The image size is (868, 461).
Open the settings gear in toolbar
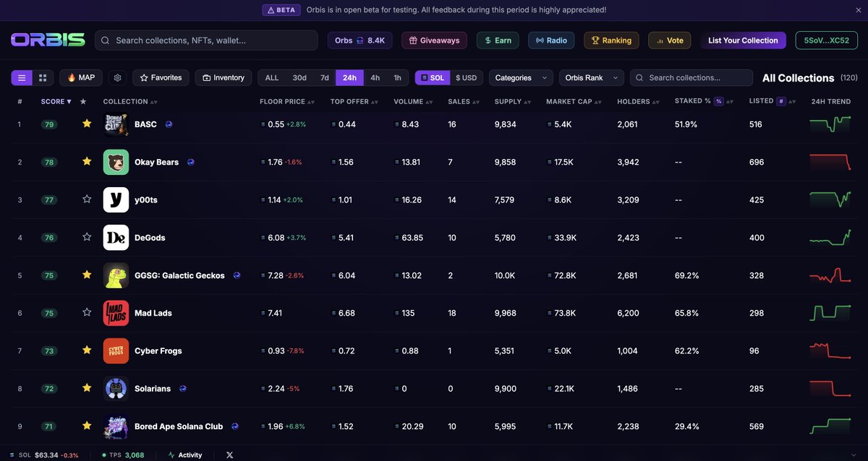[118, 77]
